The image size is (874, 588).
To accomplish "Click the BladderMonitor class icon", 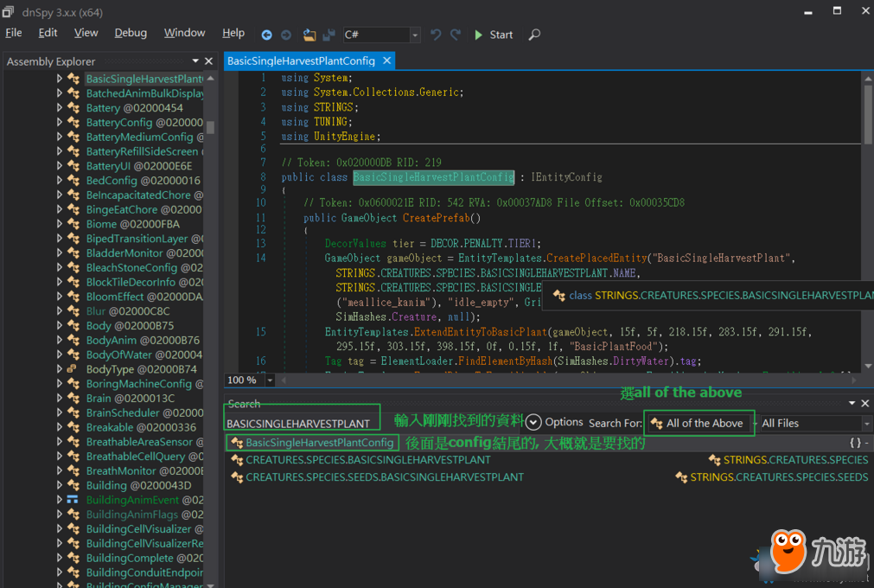I will coord(73,252).
